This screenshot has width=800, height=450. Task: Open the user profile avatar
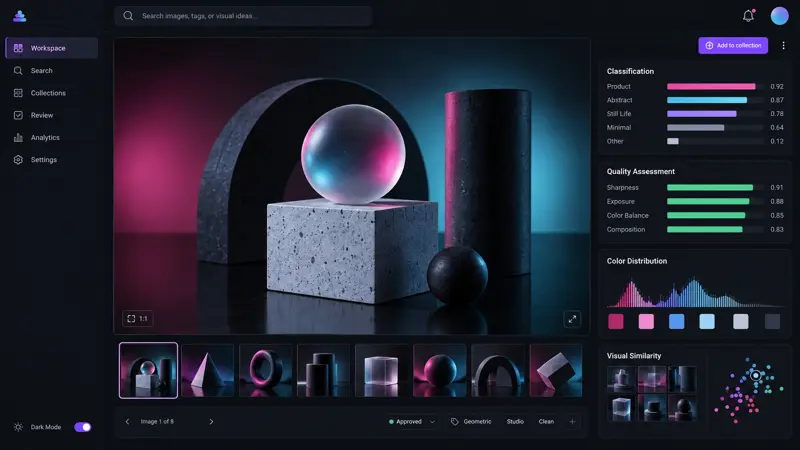point(779,16)
